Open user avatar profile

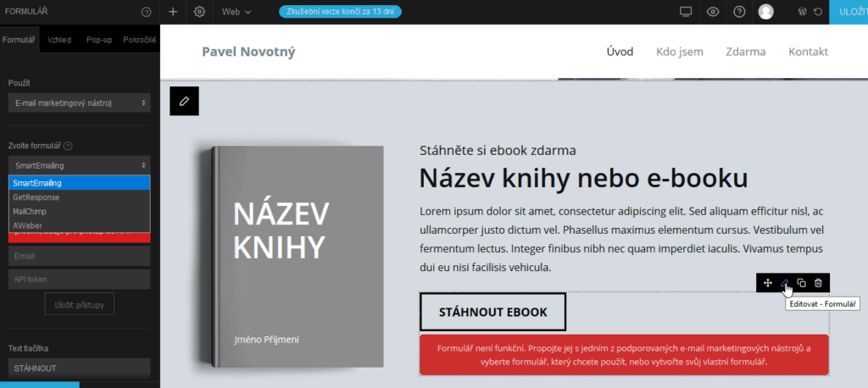[x=765, y=12]
